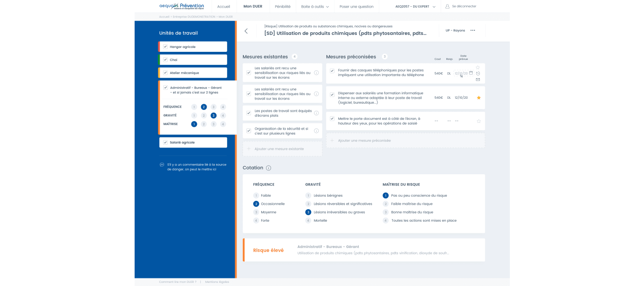Open Mentions légales footer link
The height and width of the screenshot is (286, 644).
coord(217,282)
